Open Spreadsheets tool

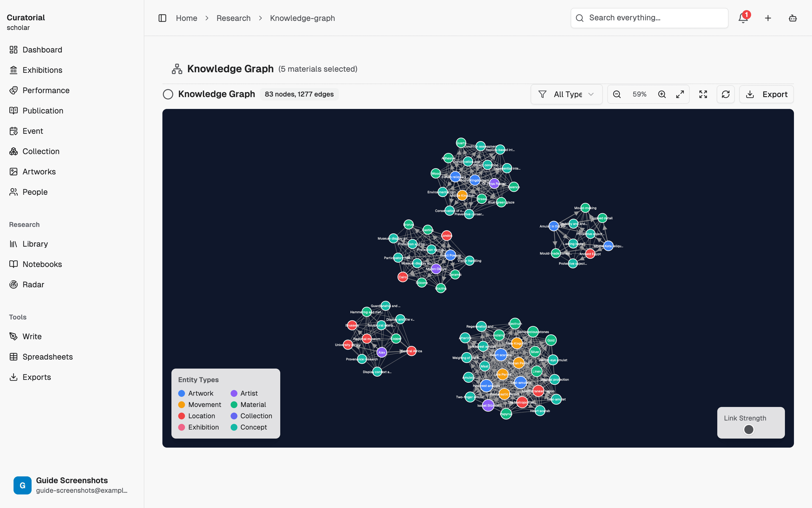click(41, 357)
